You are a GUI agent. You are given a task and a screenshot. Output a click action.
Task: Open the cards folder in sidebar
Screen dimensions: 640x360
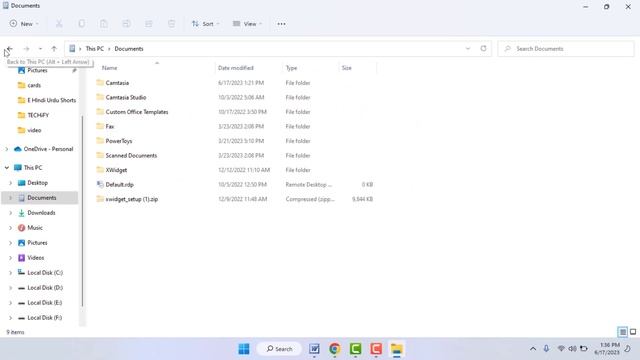click(34, 85)
